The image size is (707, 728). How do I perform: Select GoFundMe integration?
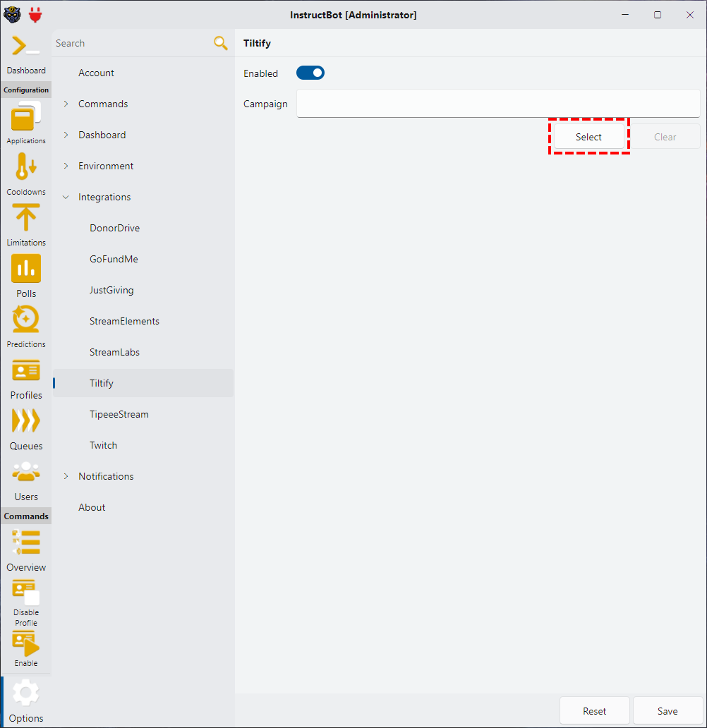[143, 259]
